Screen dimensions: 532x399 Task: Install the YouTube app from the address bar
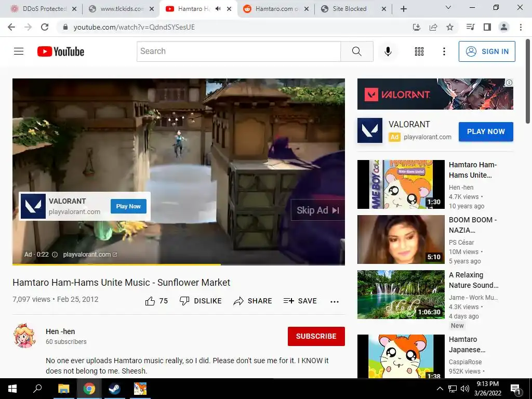pos(417,27)
